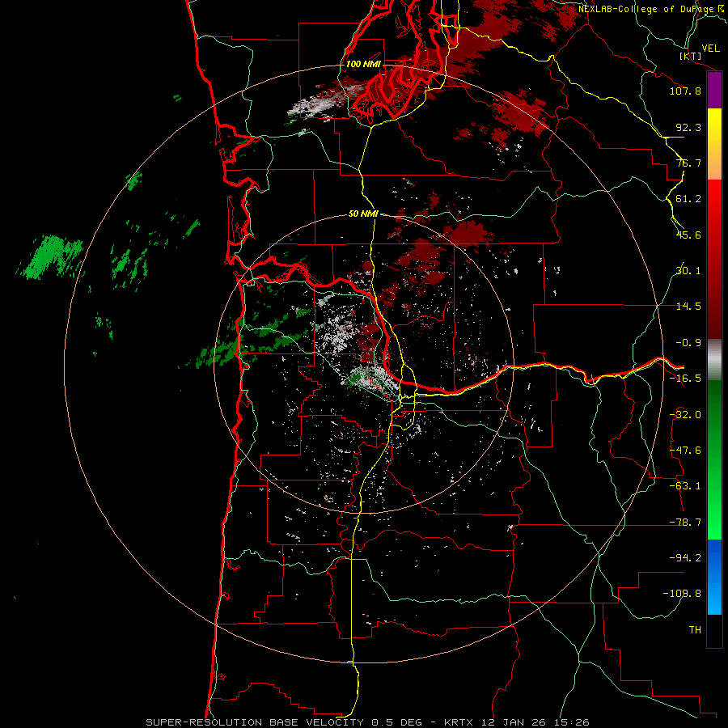Click the -0.9 velocity scale value
The image size is (728, 728).
click(x=688, y=343)
